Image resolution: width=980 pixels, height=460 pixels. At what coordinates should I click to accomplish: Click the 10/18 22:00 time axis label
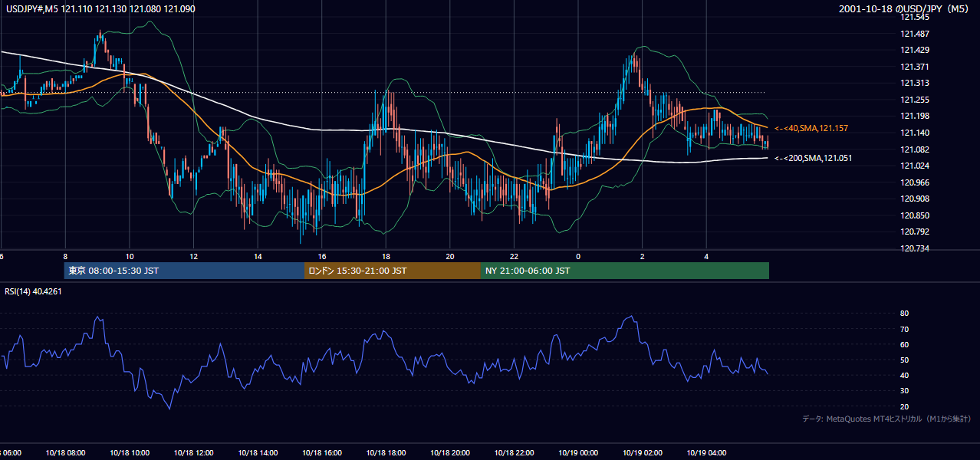tap(514, 452)
